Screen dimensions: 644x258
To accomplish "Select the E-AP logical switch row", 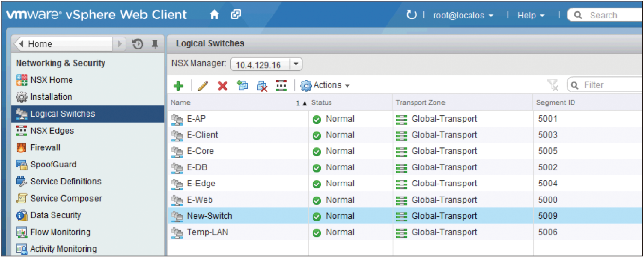I will pyautogui.click(x=405, y=119).
